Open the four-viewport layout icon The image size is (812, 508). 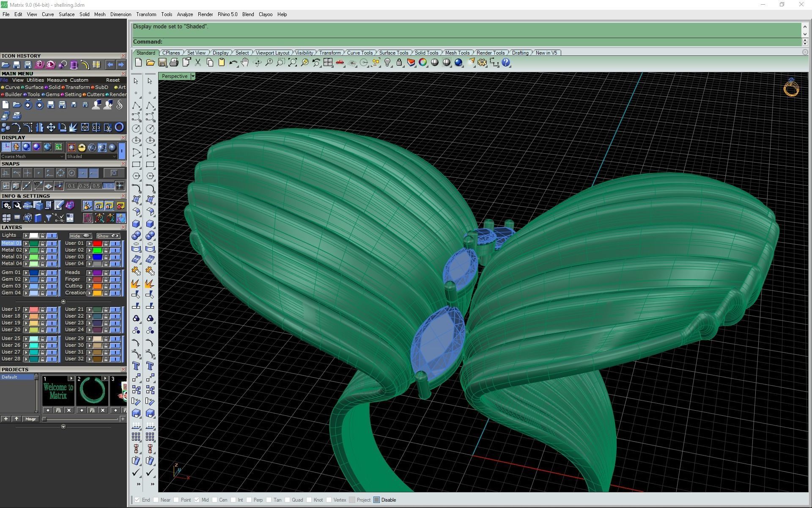[x=328, y=63]
